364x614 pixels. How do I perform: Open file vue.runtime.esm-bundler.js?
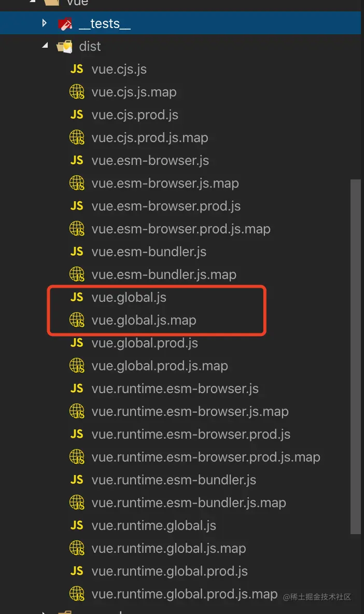point(174,480)
